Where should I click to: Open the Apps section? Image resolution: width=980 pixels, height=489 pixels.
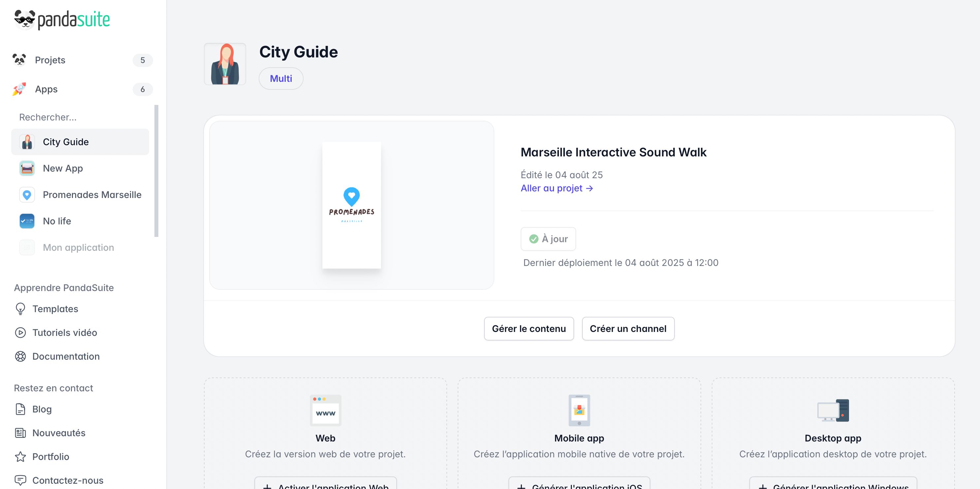click(46, 89)
